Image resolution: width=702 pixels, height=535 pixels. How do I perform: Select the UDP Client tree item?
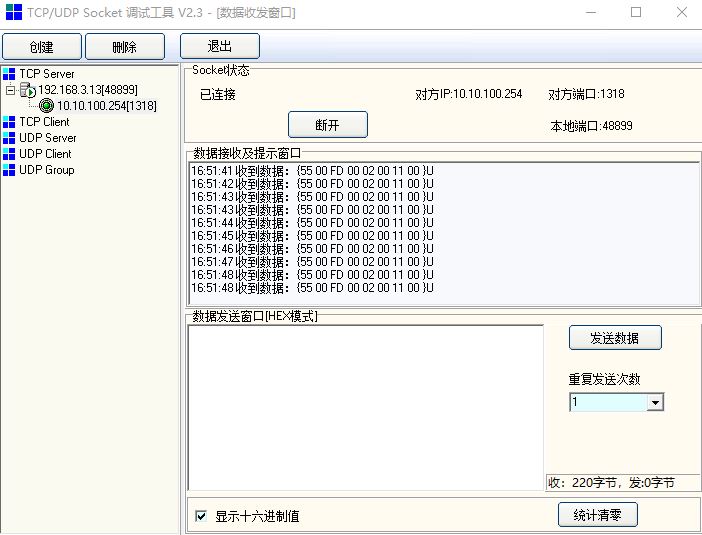click(x=45, y=154)
